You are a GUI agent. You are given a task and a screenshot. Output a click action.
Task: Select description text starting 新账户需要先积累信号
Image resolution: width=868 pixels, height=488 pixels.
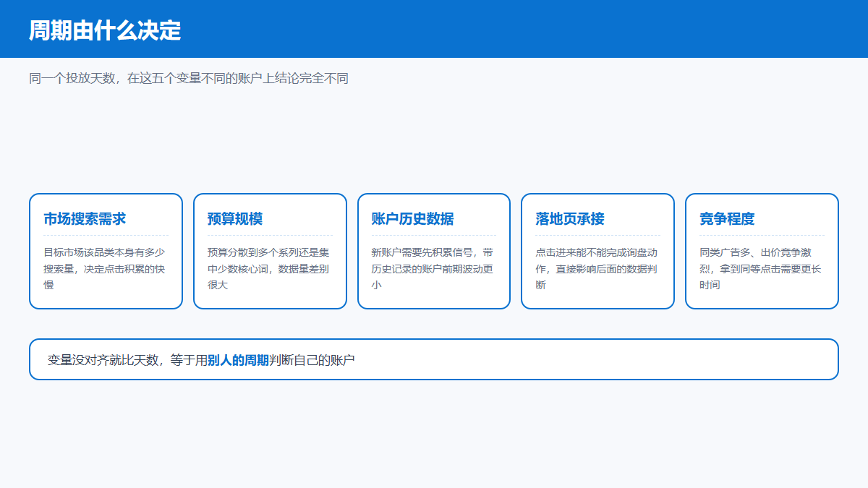[434, 268]
